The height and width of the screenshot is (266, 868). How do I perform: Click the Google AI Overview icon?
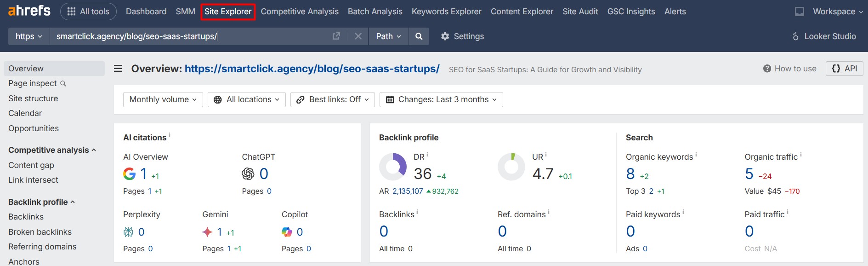129,173
